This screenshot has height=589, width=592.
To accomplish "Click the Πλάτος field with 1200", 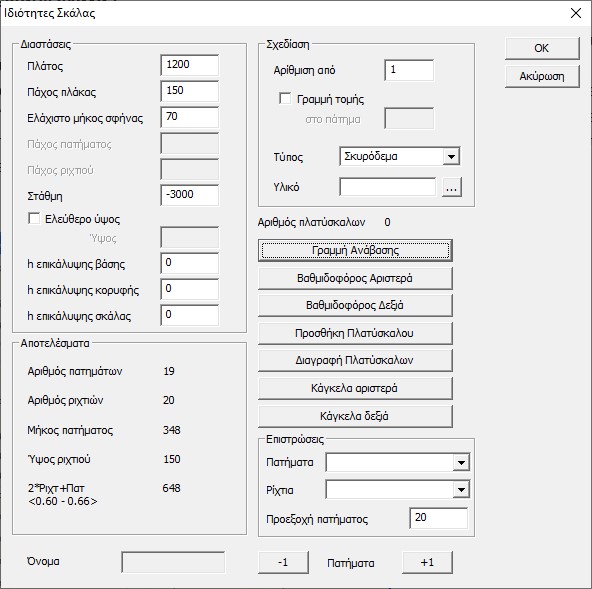I will tap(190, 65).
